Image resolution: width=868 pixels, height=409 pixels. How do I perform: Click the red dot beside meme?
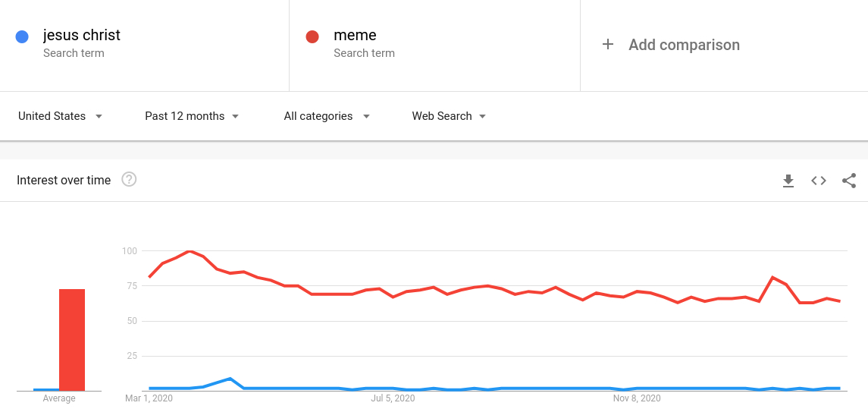coord(312,37)
